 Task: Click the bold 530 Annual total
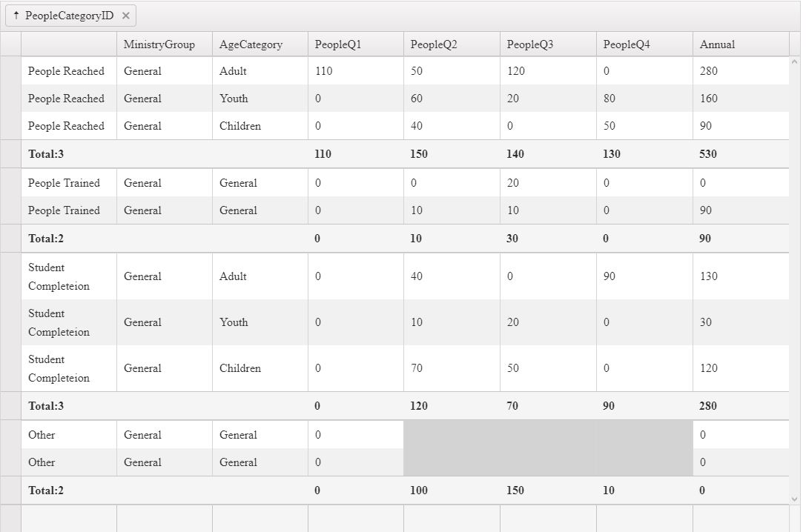(x=708, y=154)
